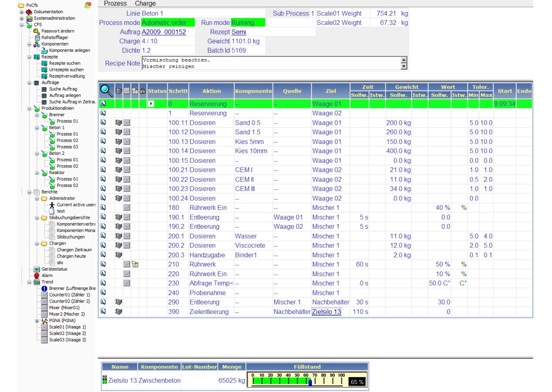Click the book icon in Kies 5mm row
The image size is (552, 392).
point(118,142)
